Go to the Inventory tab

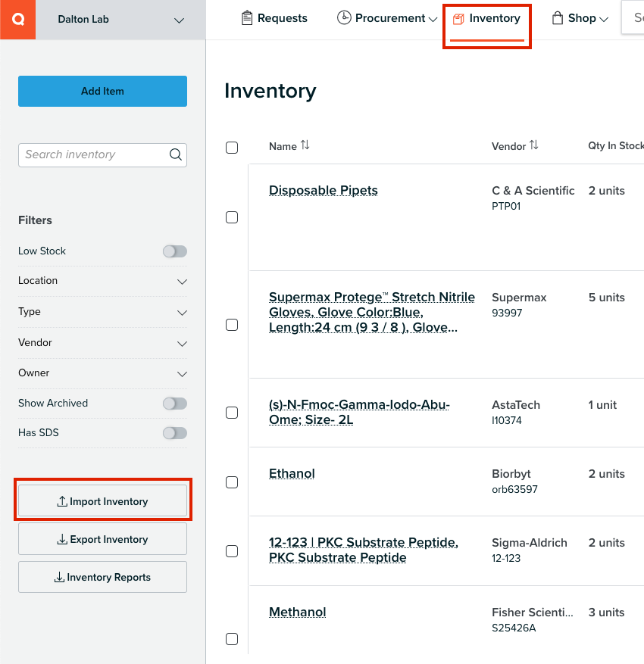[486, 18]
